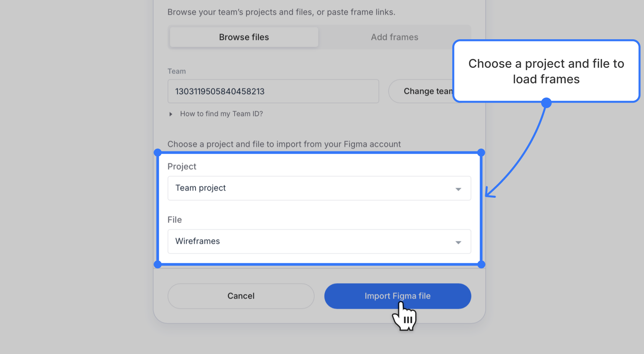
Task: Click the connector dot below the tooltip box
Action: tap(547, 104)
